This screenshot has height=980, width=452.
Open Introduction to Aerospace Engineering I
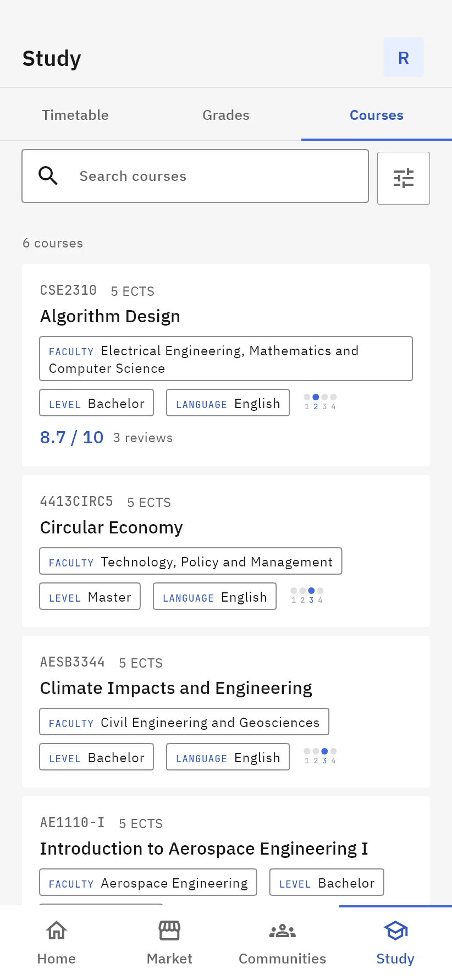tap(204, 849)
